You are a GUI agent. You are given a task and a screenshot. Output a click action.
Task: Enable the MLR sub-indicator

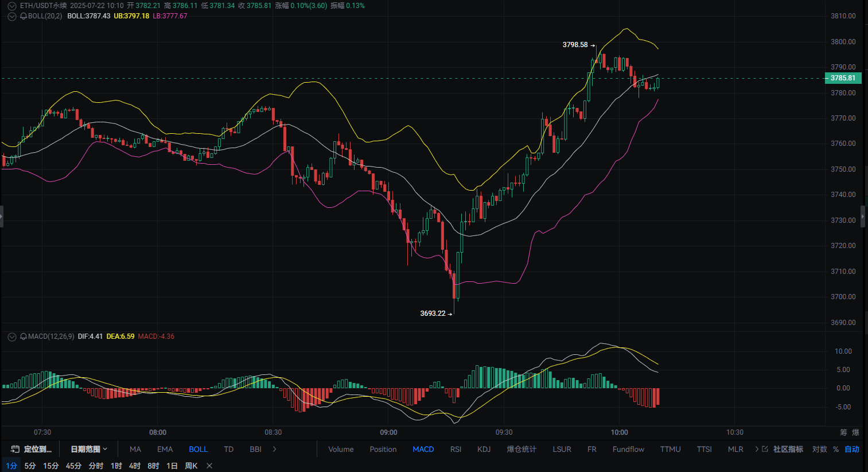pyautogui.click(x=735, y=449)
